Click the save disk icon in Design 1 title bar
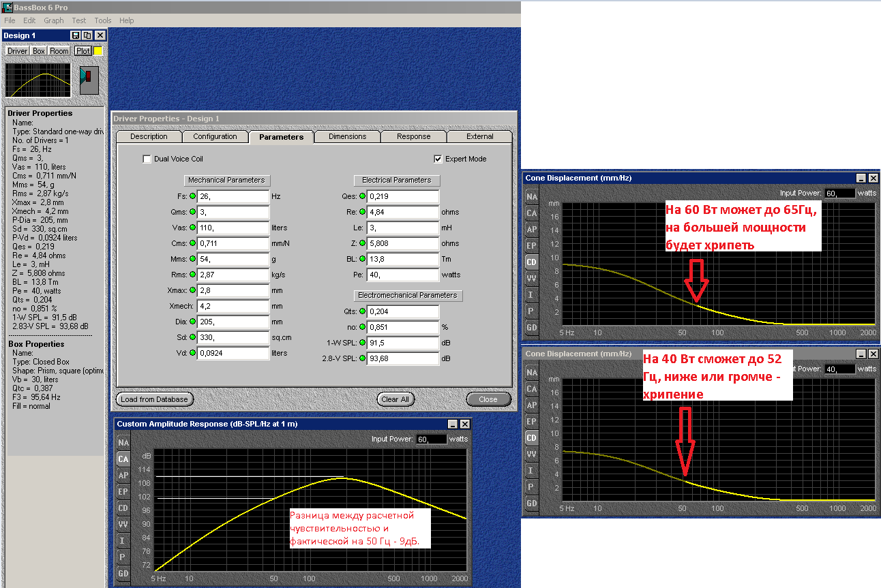The image size is (881, 588). pos(75,35)
